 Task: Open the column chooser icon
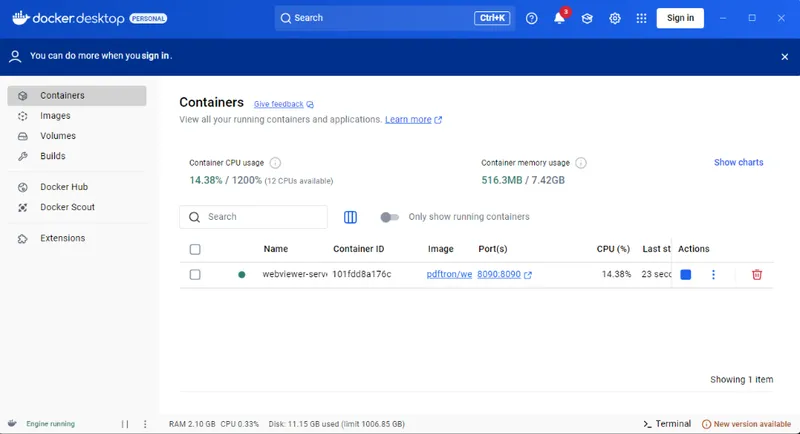(x=350, y=217)
